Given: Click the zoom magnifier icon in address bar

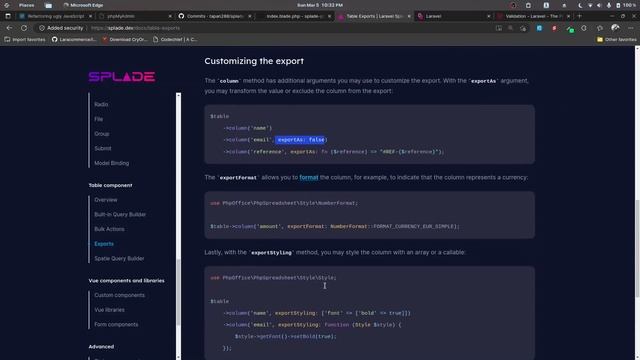Looking at the screenshot, I should [511, 28].
